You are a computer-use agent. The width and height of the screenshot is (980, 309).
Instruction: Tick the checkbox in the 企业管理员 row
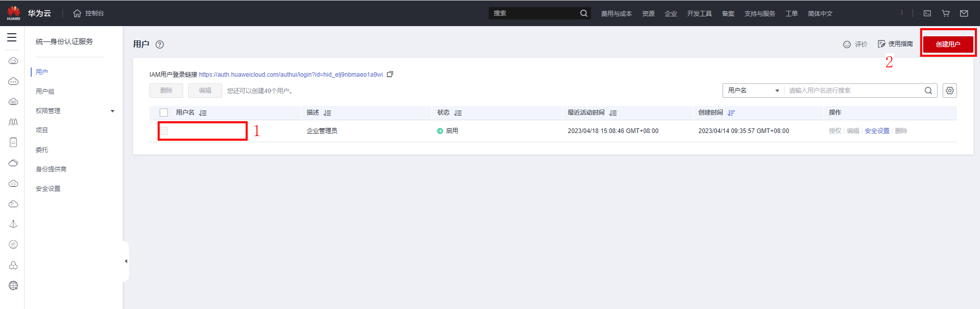tap(164, 131)
